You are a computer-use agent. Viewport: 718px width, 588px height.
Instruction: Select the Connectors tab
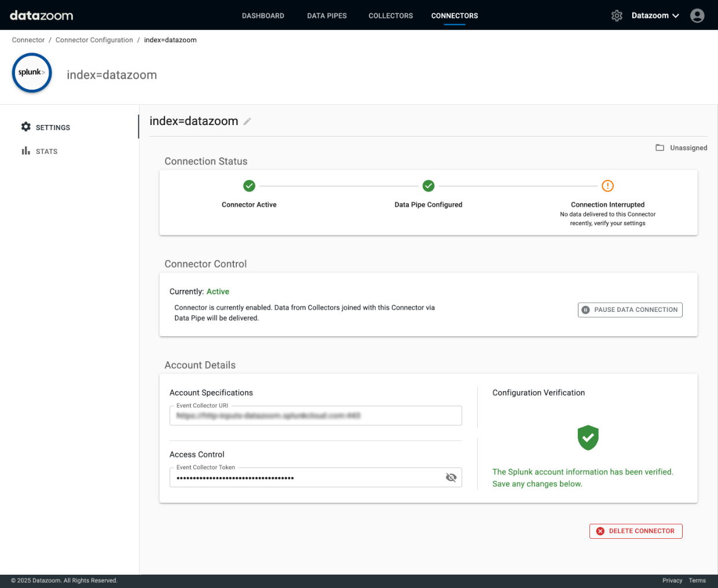coord(455,16)
